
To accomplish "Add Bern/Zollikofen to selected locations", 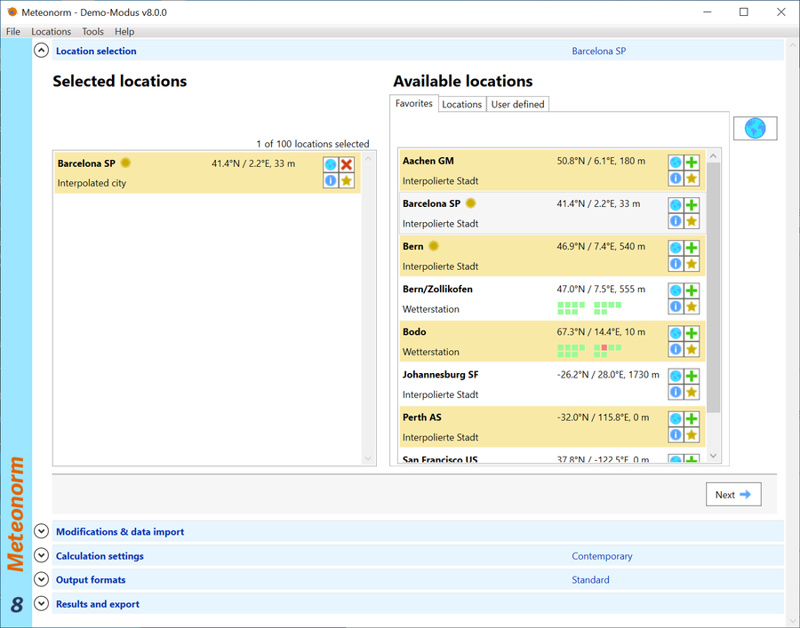I will tap(691, 291).
